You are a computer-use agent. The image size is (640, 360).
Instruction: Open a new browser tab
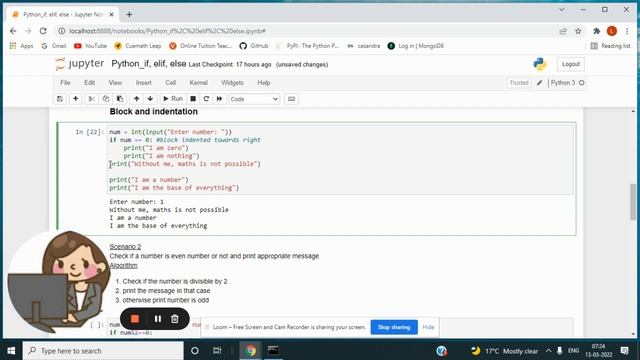click(x=129, y=15)
